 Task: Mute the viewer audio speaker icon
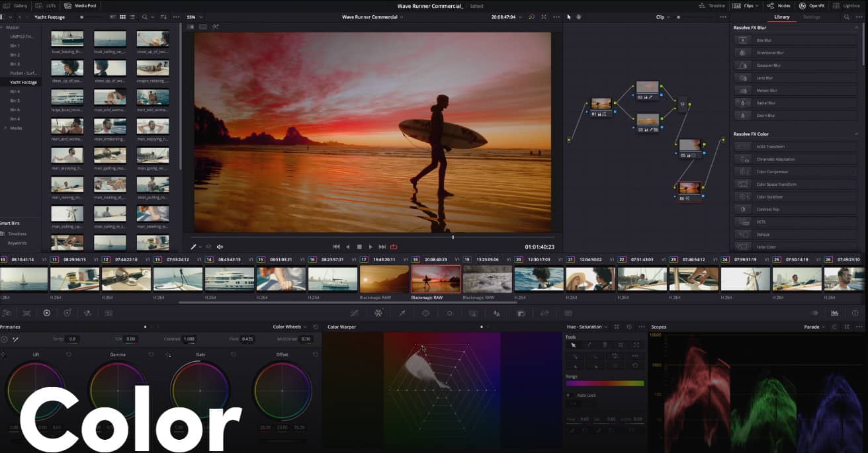pos(220,247)
